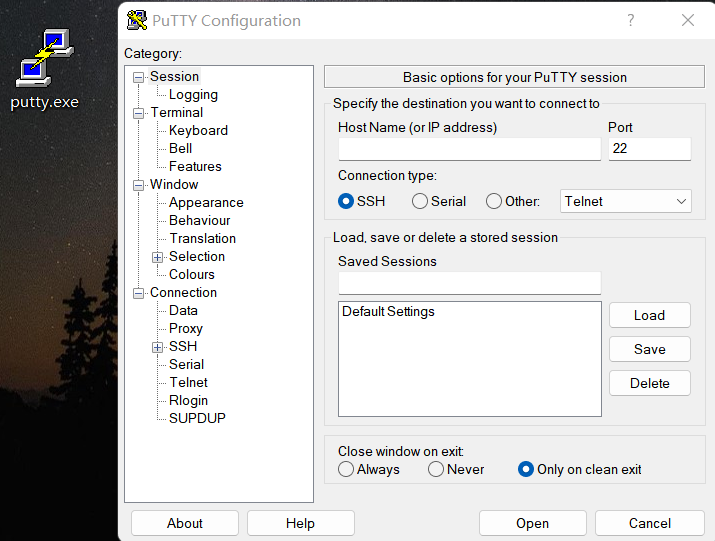Image resolution: width=715 pixels, height=541 pixels.
Task: Open the Connection category
Action: 183,292
